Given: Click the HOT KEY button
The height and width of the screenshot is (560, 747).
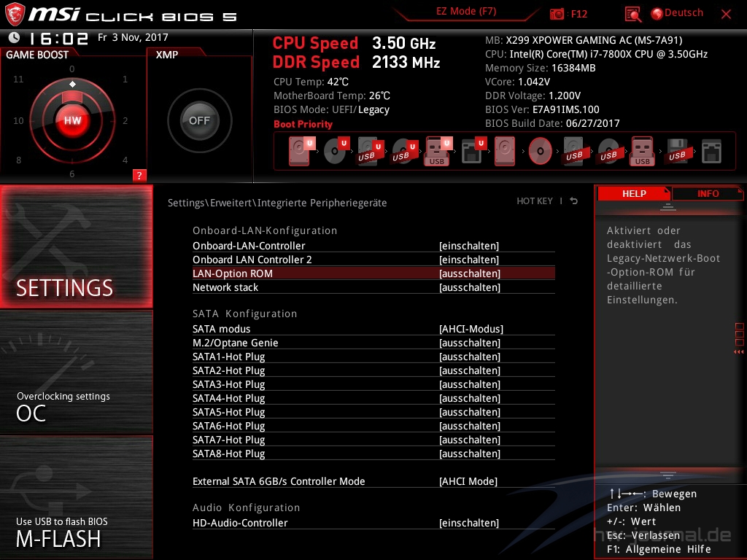Looking at the screenshot, I should pos(535,201).
